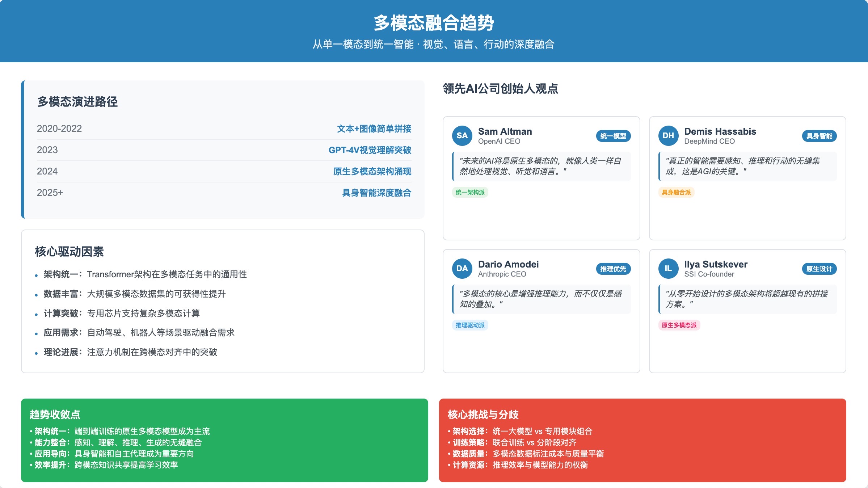Click the name Dario Amodei
868x488 pixels.
pos(508,264)
